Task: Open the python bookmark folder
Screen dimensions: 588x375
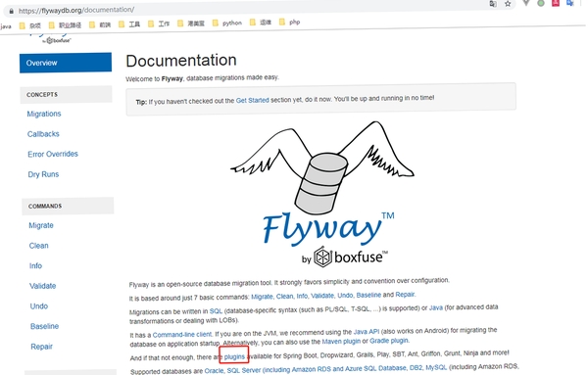Action: point(227,23)
